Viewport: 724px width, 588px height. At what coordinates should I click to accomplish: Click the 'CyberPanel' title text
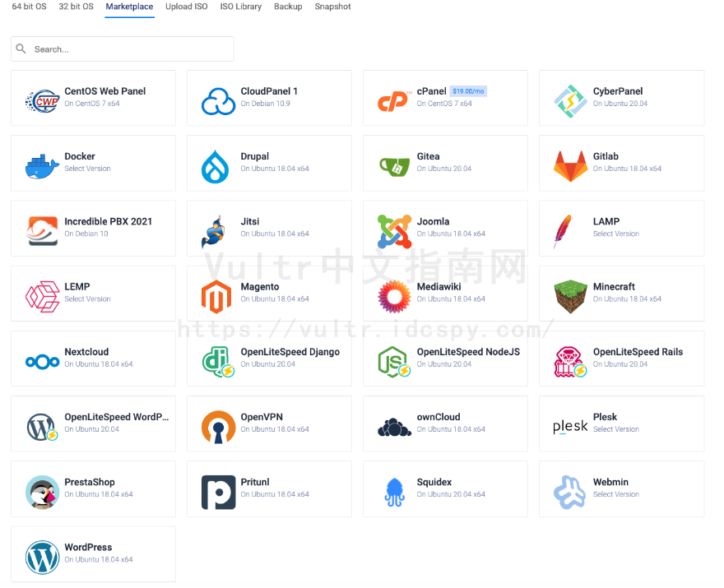pyautogui.click(x=618, y=91)
